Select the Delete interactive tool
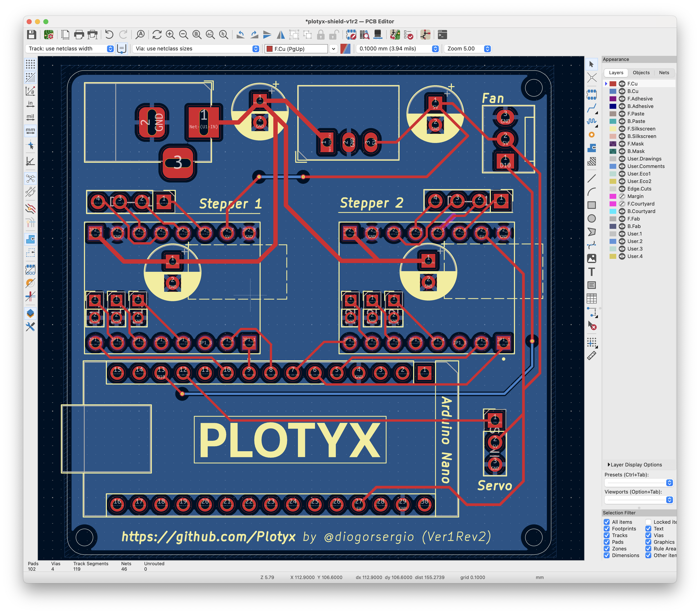This screenshot has height=614, width=700. [x=591, y=325]
